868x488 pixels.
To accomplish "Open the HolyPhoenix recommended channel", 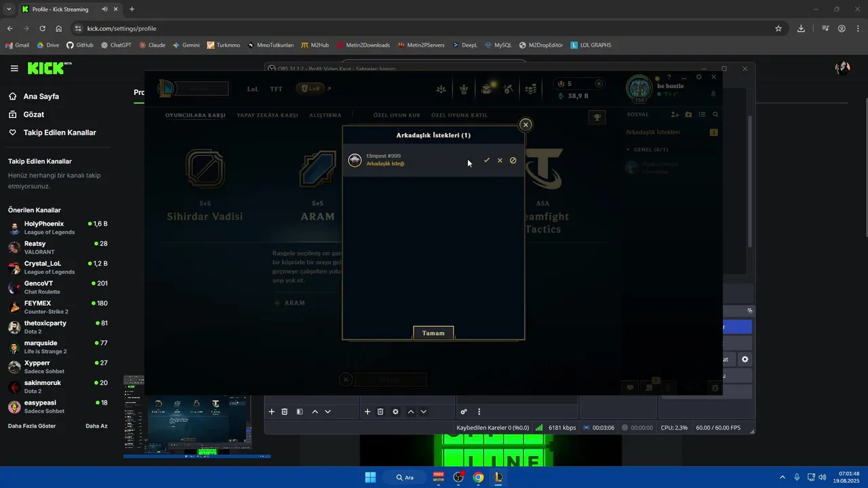I will tap(58, 228).
